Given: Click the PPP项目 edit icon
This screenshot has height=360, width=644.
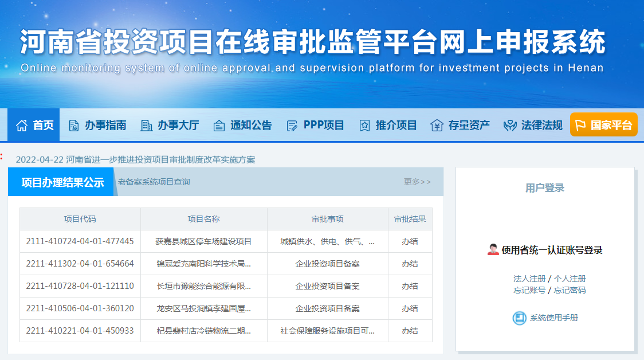Looking at the screenshot, I should (x=292, y=126).
